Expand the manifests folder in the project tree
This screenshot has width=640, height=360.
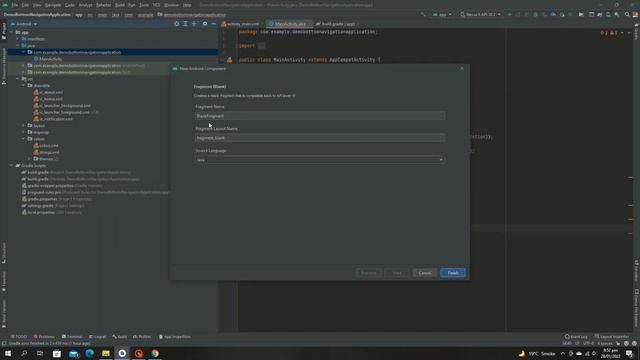click(x=18, y=39)
